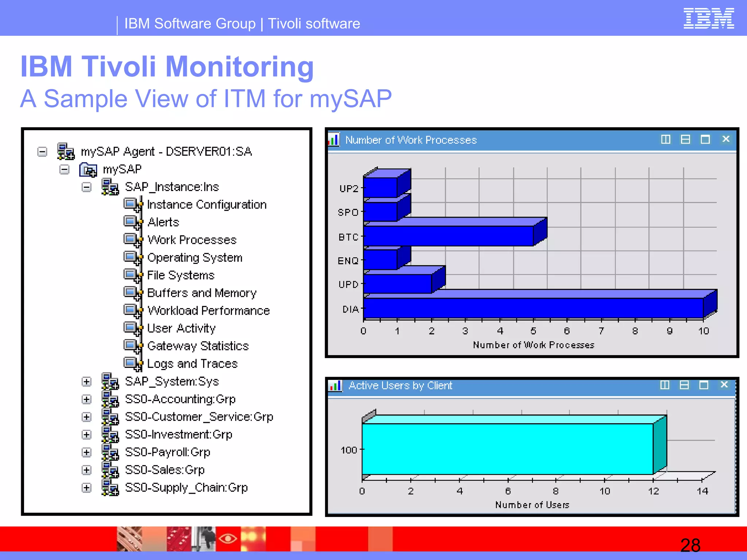
Task: Click the SS0-Payroll:Grp group icon
Action: (x=110, y=452)
